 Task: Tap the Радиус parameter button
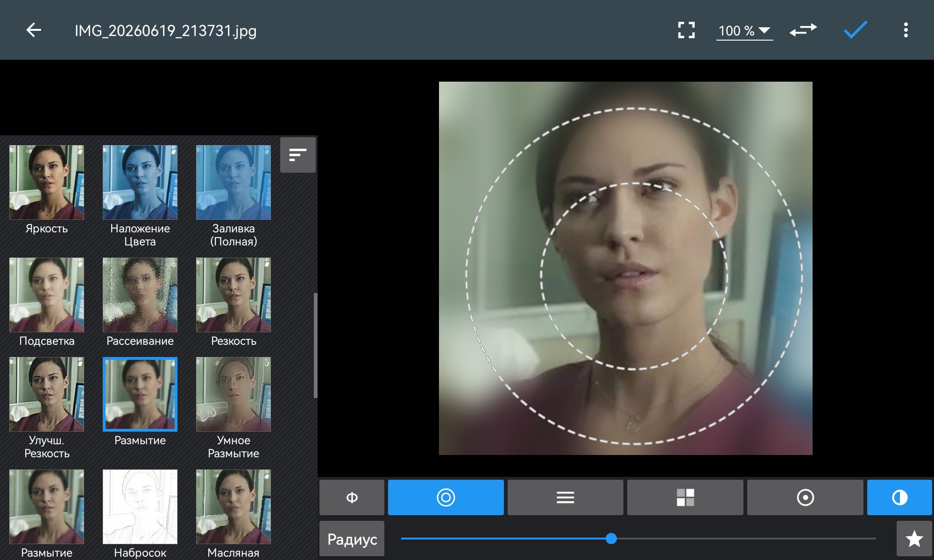tap(352, 539)
